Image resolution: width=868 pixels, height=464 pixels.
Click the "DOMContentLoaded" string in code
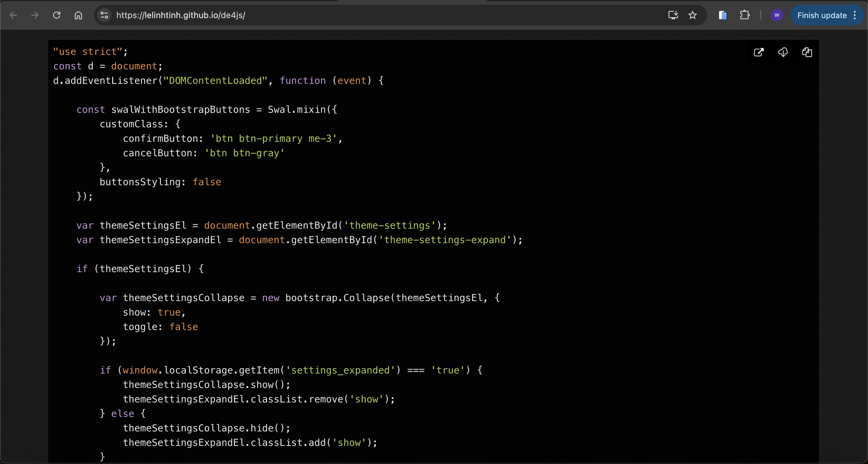pos(215,81)
